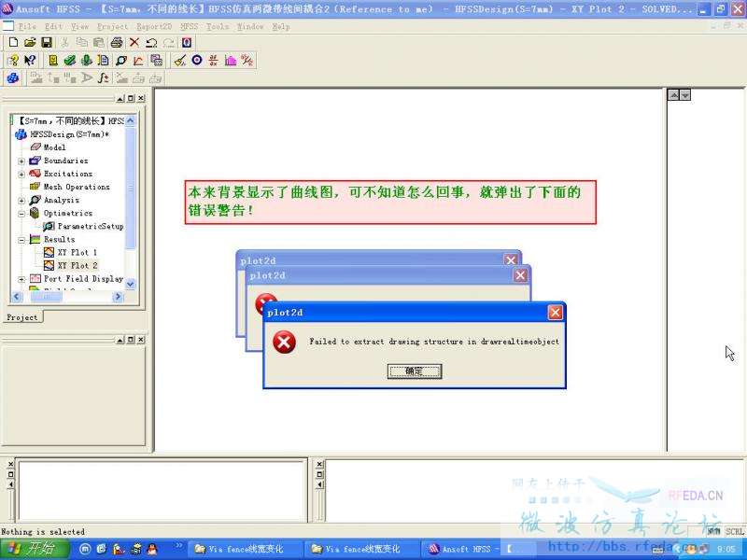The image size is (747, 560).
Task: Expand the Excitations tree node
Action: (21, 175)
